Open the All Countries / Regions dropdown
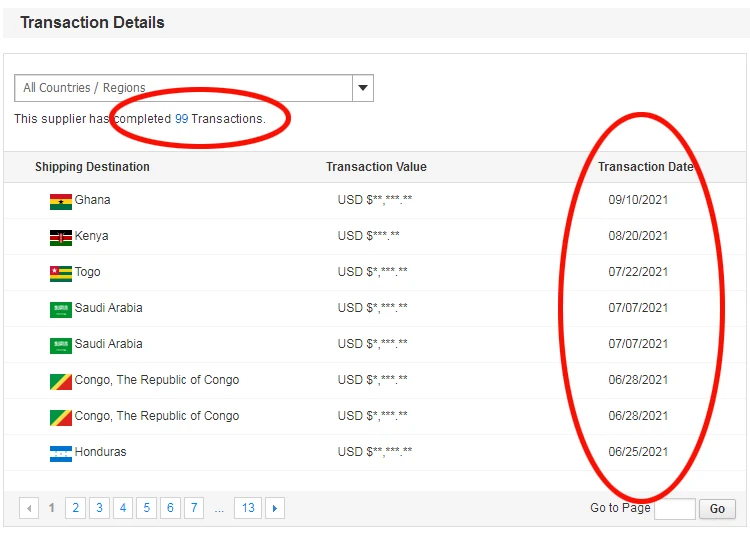 [184, 88]
